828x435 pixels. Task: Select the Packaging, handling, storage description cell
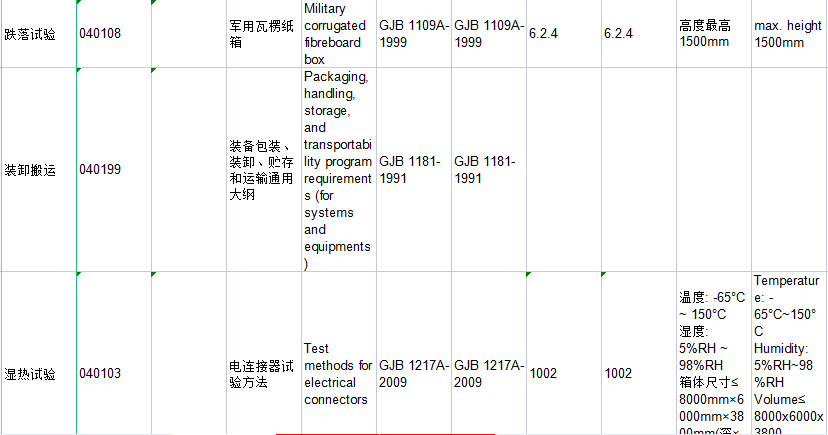tap(338, 170)
